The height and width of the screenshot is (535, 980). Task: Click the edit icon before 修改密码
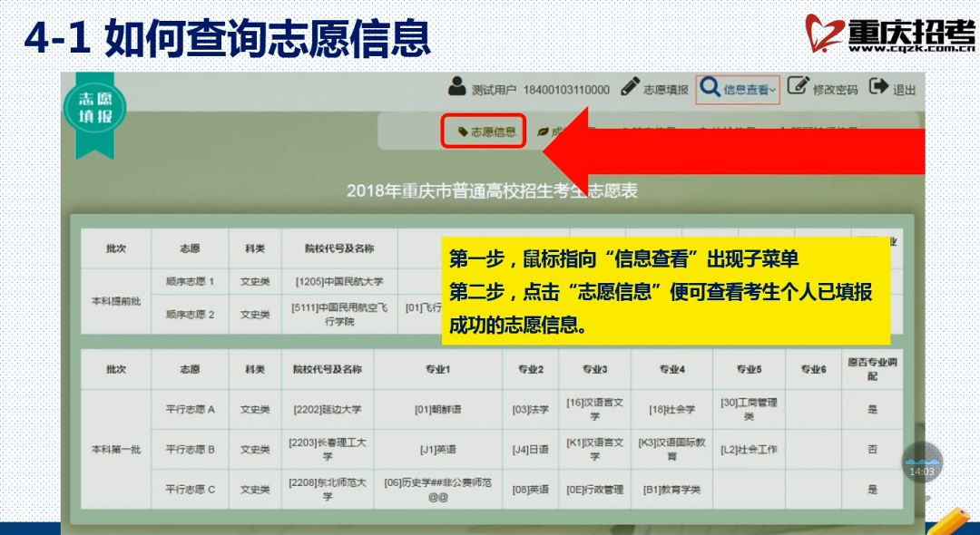click(798, 88)
